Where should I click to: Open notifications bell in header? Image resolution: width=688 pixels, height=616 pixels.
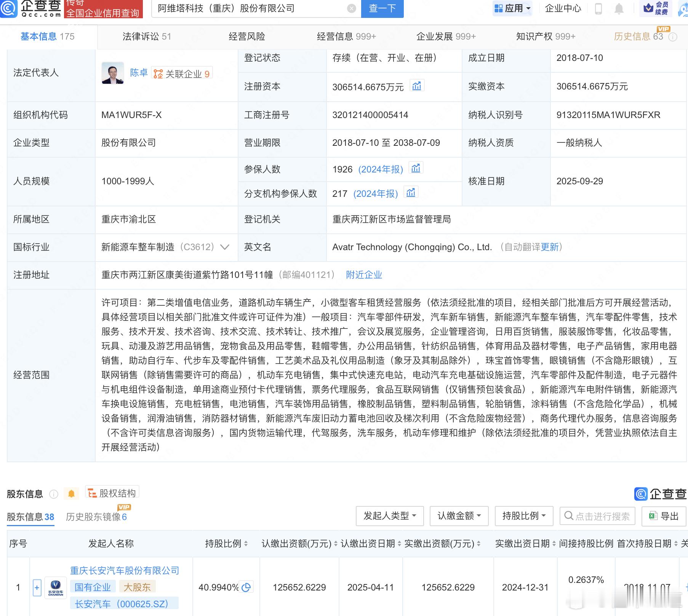(619, 8)
